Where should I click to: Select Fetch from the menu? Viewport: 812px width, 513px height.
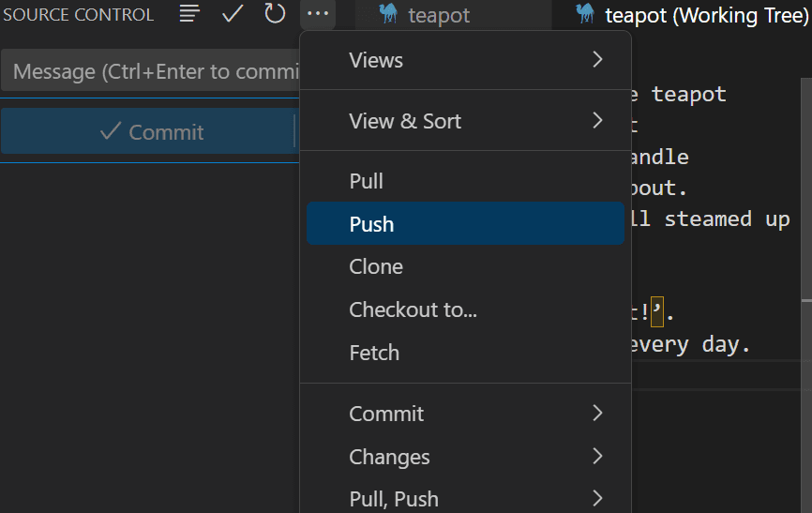(x=374, y=353)
